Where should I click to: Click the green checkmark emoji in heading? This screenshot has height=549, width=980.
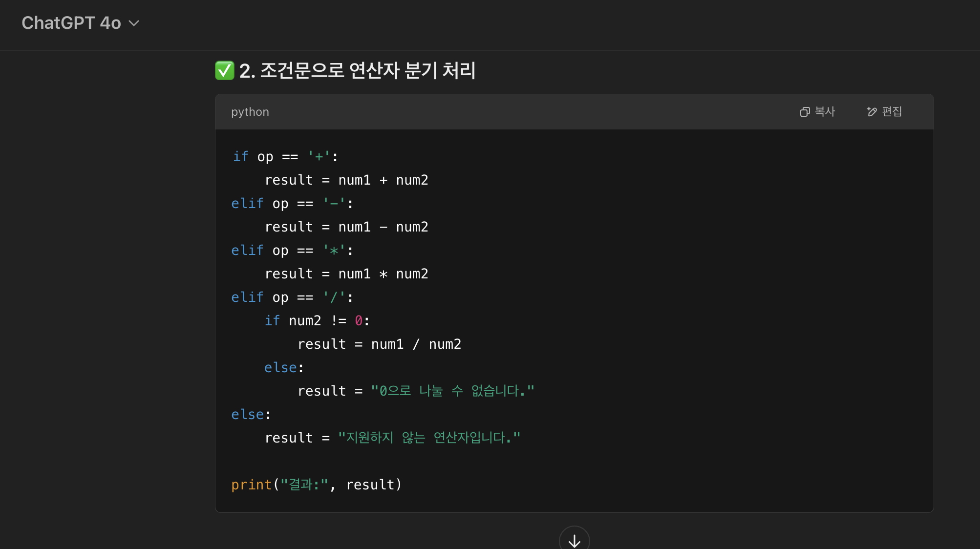click(x=225, y=70)
